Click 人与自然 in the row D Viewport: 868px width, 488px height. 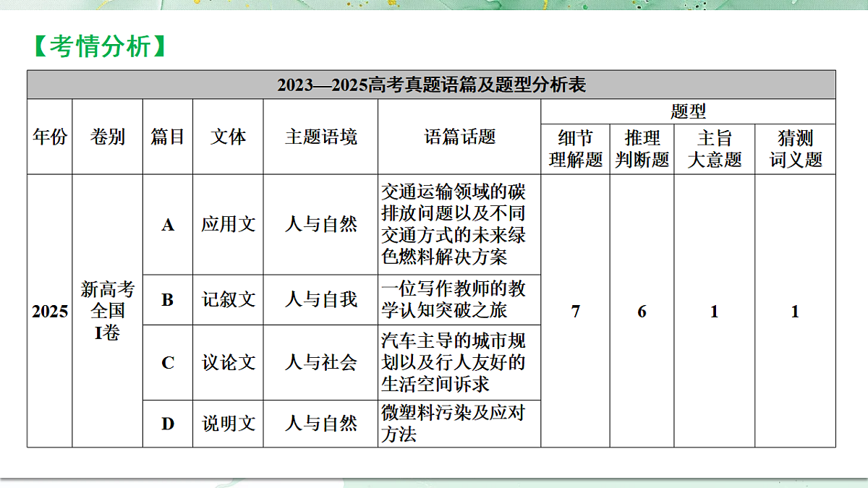321,423
